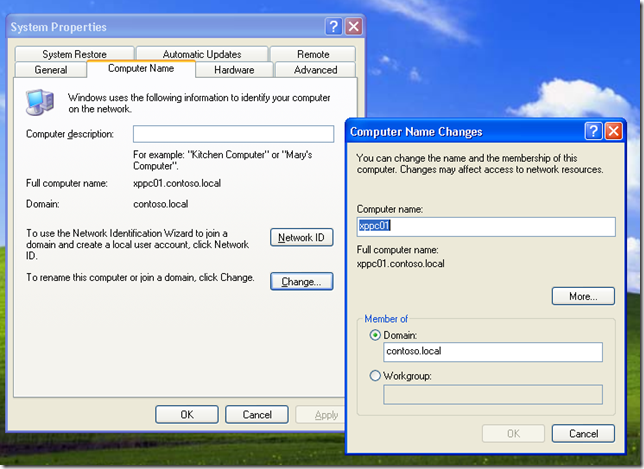Click the Change... button
This screenshot has height=469, width=644.
301,282
